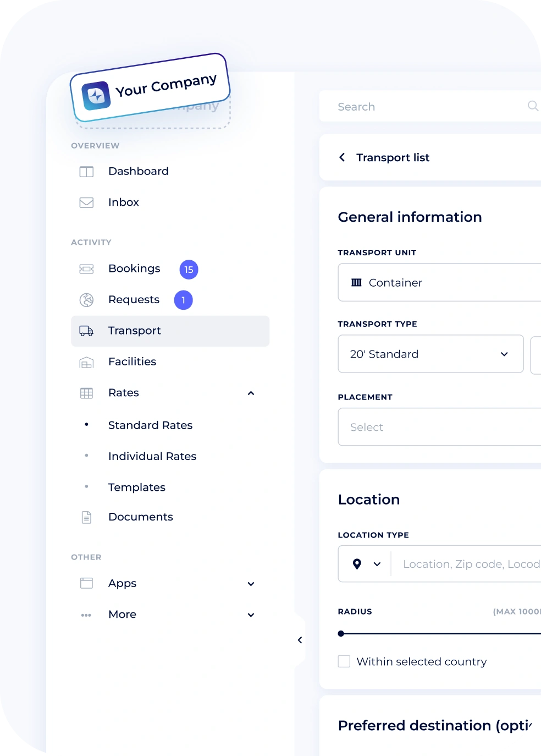Open the Placement Select dropdown
Image resolution: width=541 pixels, height=756 pixels.
(439, 427)
